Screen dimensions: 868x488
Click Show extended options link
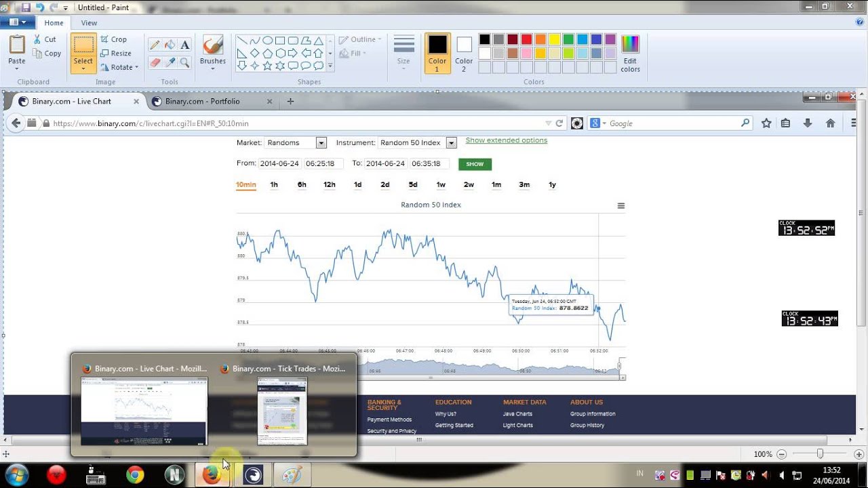click(507, 140)
